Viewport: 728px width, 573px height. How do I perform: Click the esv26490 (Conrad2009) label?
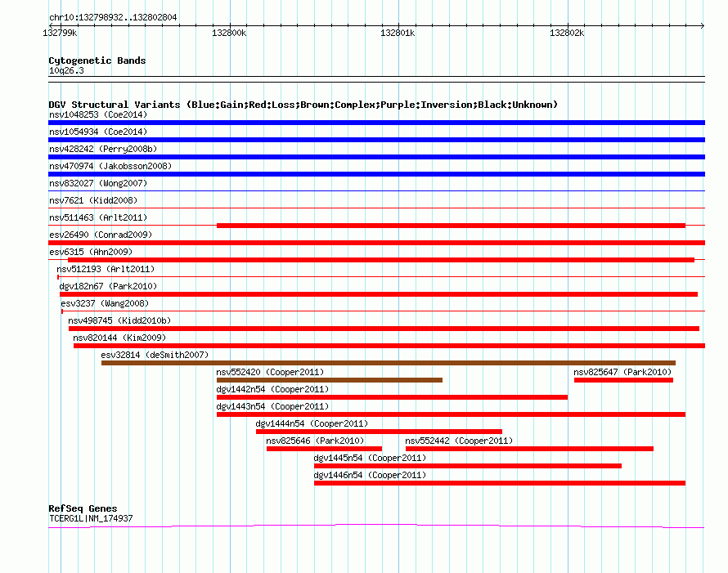[x=101, y=235]
